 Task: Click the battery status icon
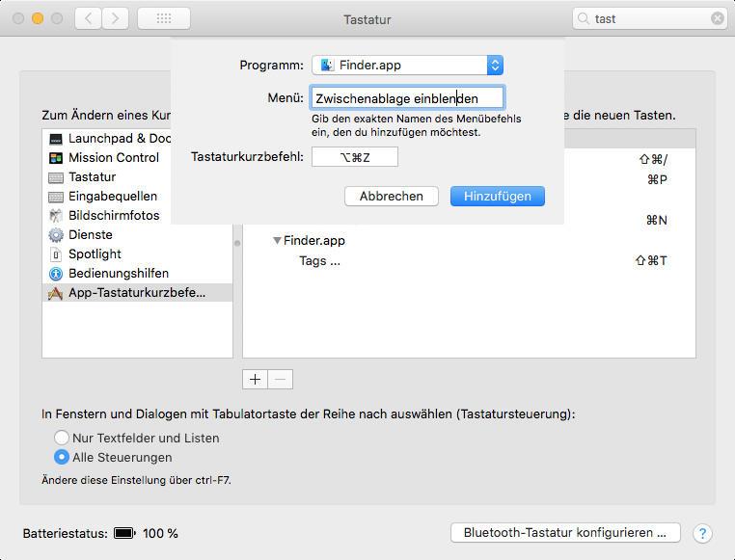click(124, 533)
